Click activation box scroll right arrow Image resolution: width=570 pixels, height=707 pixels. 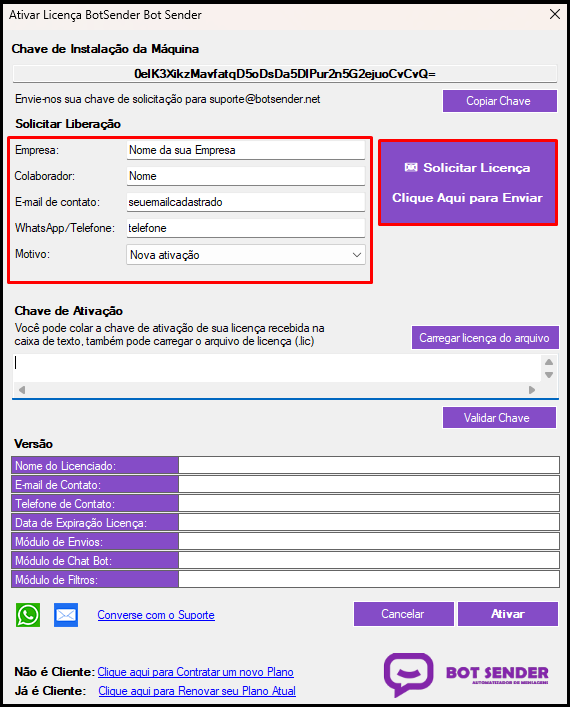click(532, 390)
